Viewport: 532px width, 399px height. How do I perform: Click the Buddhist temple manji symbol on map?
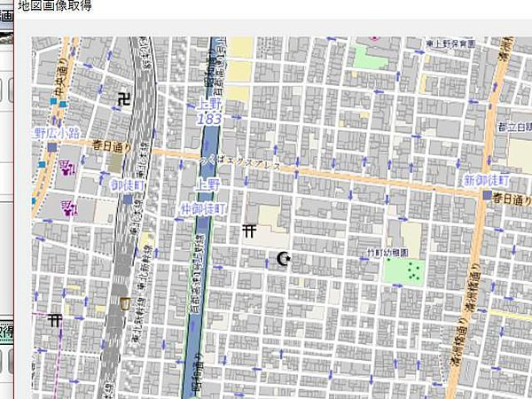(122, 99)
